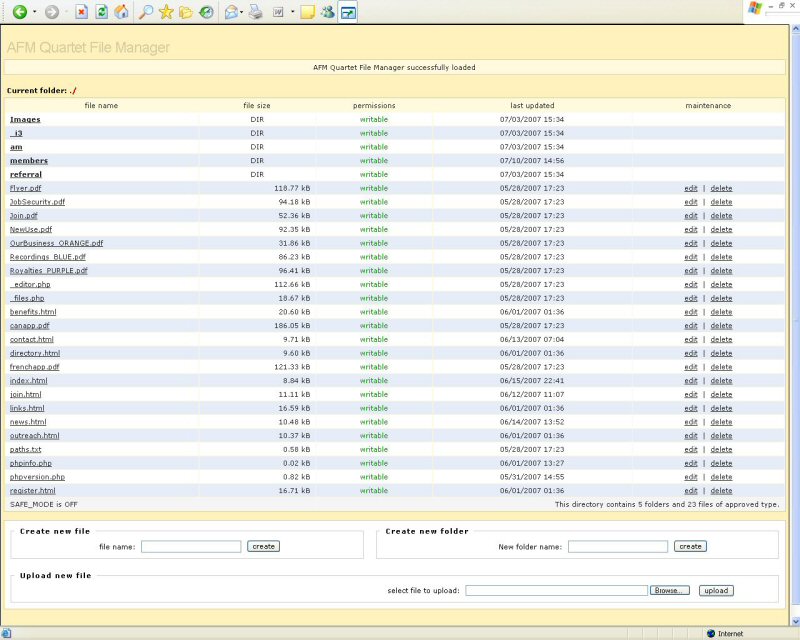Open phpinfo.php file link

pos(31,463)
